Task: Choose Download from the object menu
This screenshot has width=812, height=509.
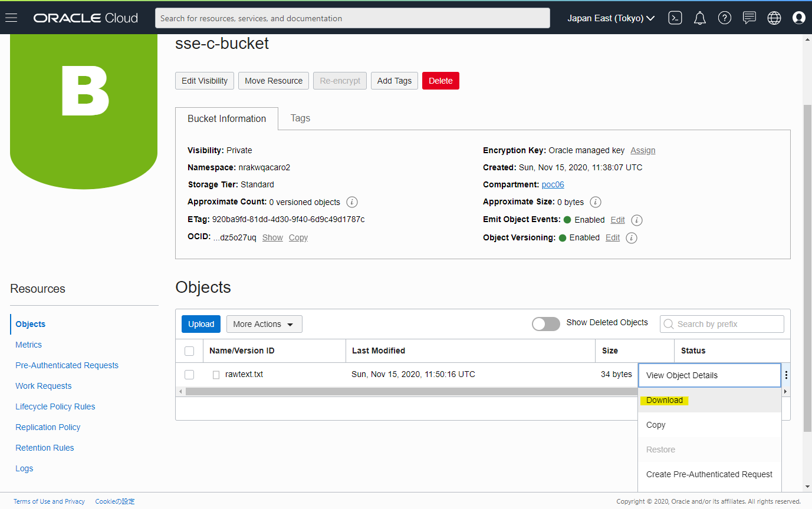Action: [x=709, y=400]
